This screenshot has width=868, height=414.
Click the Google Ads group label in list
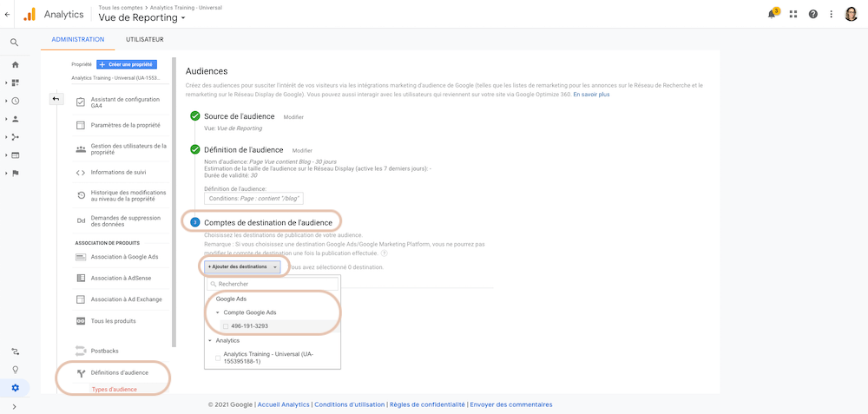pos(231,299)
